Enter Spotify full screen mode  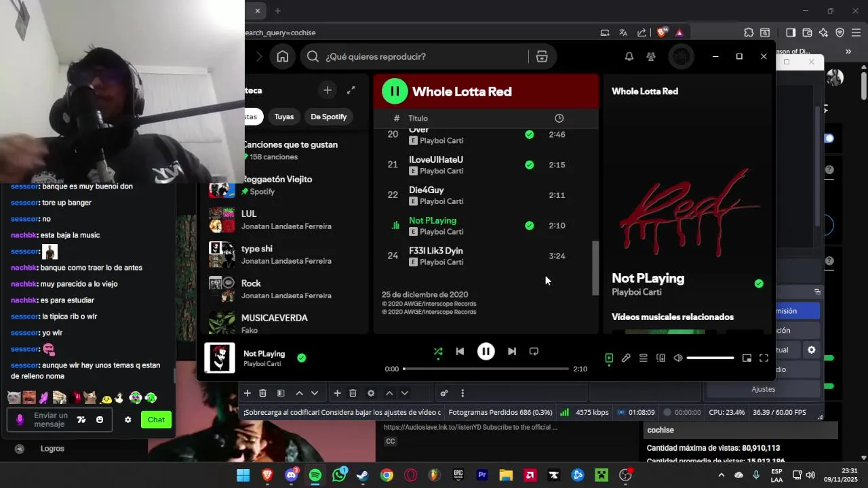(764, 358)
